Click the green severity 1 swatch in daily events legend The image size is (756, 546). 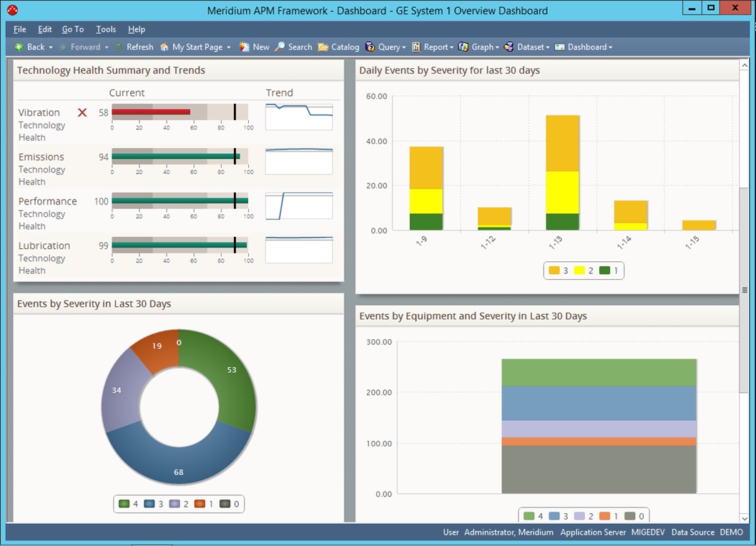pyautogui.click(x=604, y=270)
